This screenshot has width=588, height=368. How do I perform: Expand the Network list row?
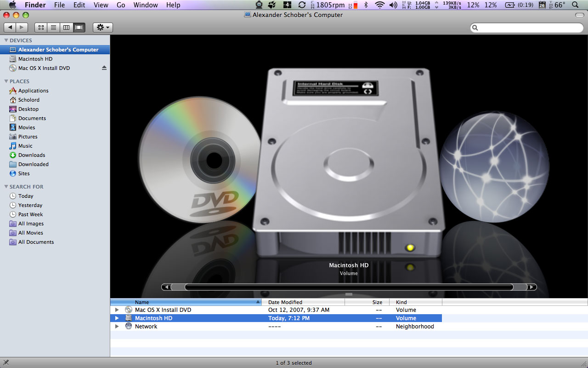coord(117,327)
